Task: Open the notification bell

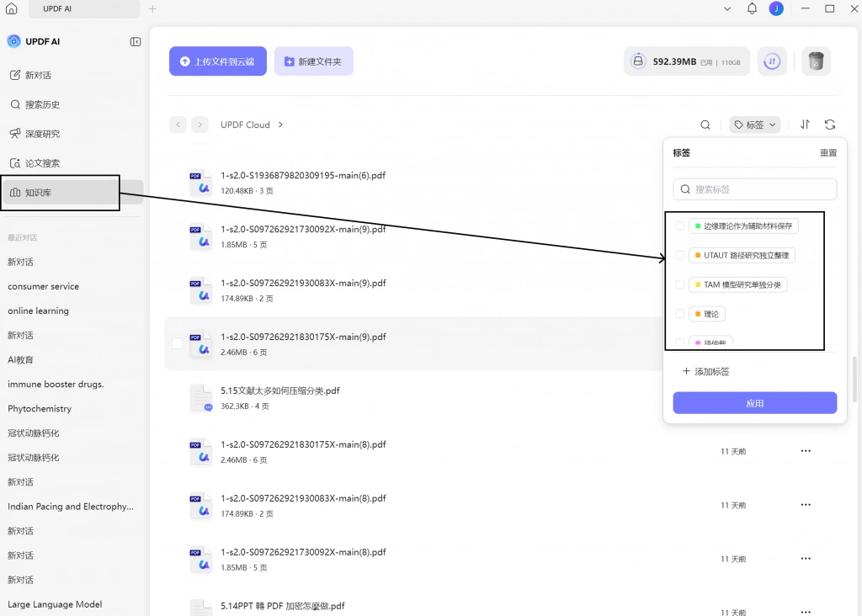Action: tap(752, 8)
